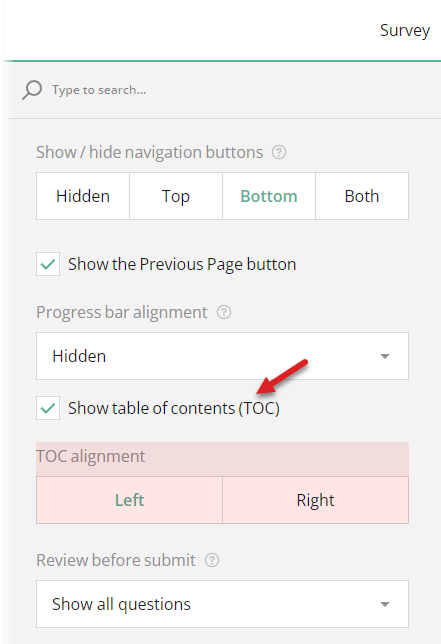Screen dimensions: 441x644
Task: Set TOC alignment to Left
Action: tap(129, 500)
